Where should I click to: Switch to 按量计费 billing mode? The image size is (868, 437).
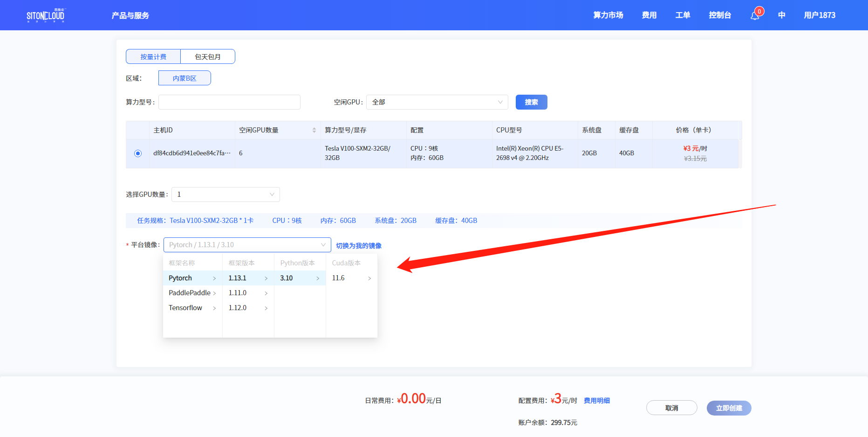point(153,56)
